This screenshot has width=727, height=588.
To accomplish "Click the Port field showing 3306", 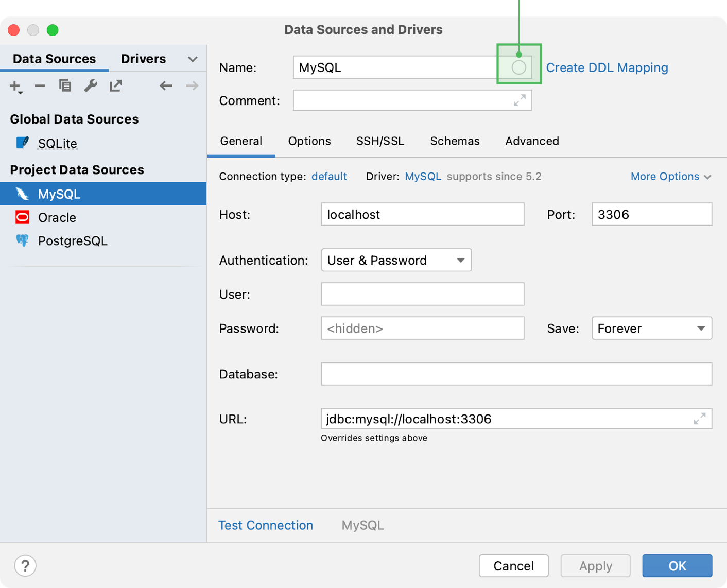I will pyautogui.click(x=652, y=214).
